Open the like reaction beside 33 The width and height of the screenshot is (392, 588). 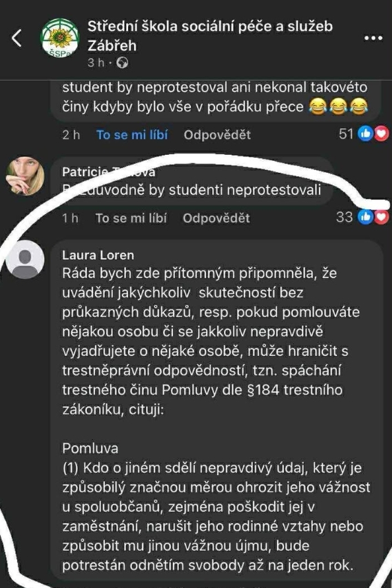[365, 217]
